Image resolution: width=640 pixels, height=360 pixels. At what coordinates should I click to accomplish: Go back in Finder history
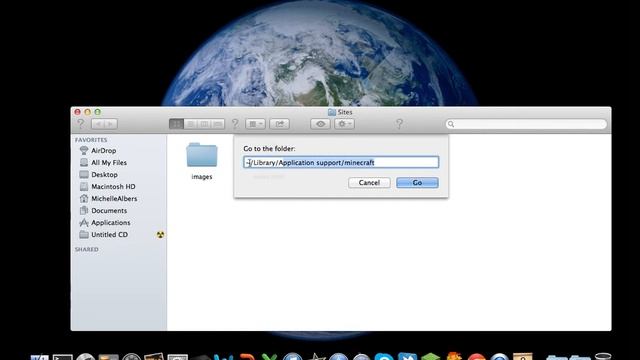pos(98,124)
